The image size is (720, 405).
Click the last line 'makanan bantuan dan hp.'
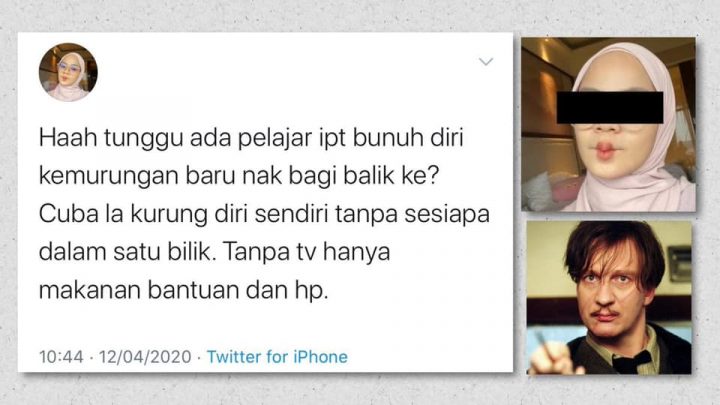coord(184,290)
